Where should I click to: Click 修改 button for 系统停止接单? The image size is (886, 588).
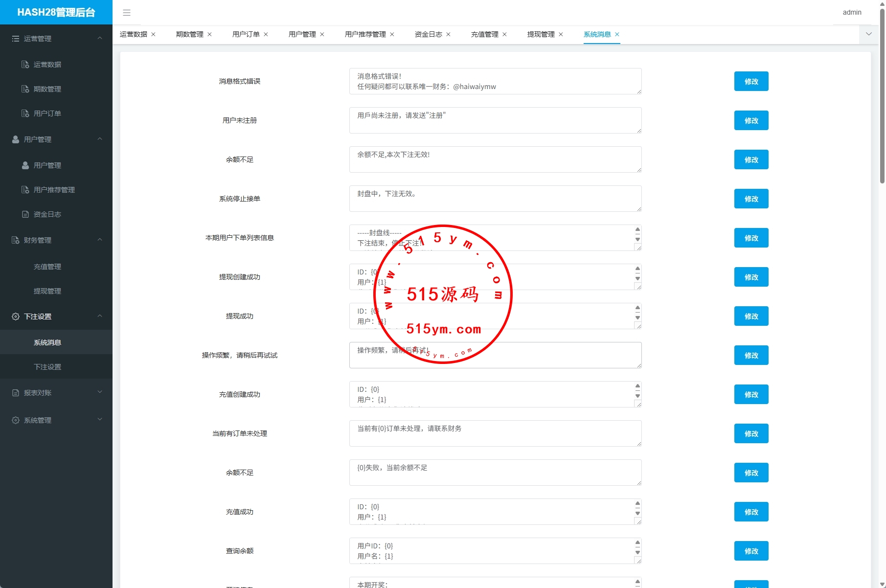pyautogui.click(x=751, y=199)
